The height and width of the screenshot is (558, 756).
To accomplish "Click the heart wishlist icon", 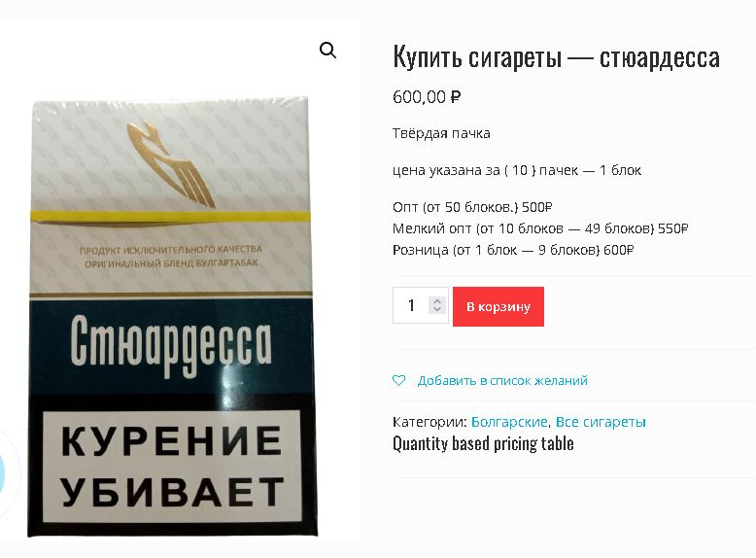I will coord(398,380).
